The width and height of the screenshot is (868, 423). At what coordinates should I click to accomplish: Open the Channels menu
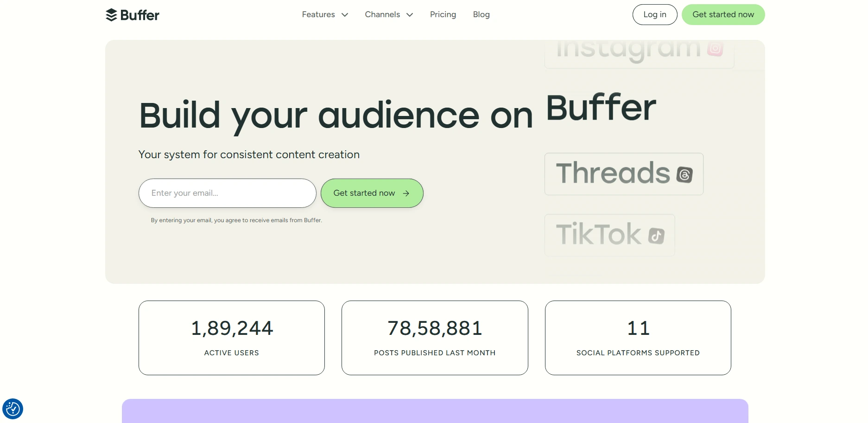pyautogui.click(x=389, y=14)
